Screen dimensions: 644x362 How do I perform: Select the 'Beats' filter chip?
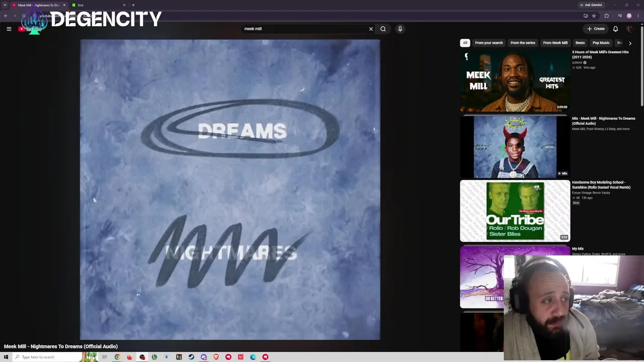580,43
